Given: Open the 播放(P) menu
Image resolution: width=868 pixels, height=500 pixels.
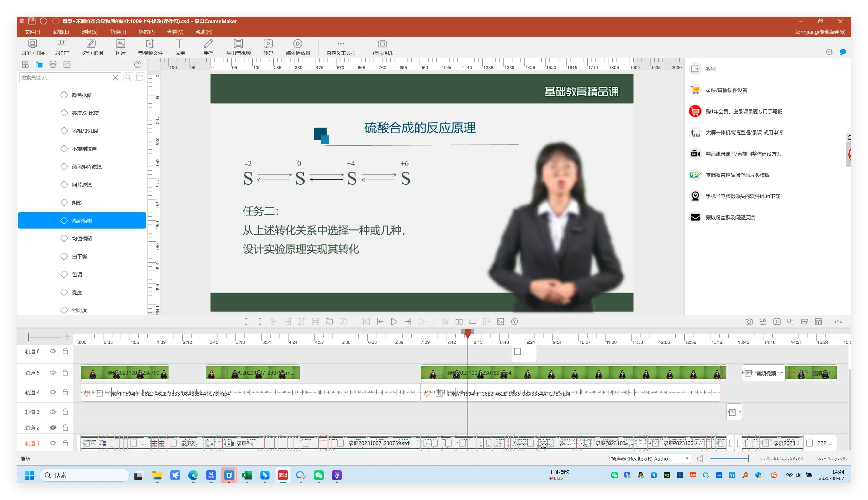Looking at the screenshot, I should 146,32.
